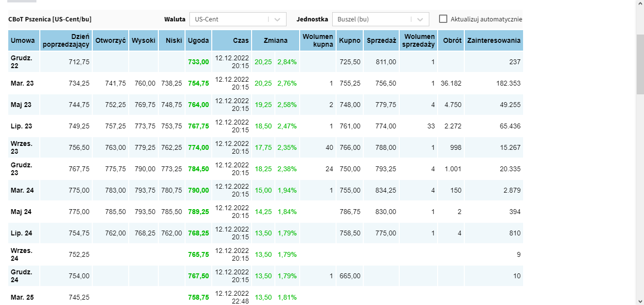Image resolution: width=644 pixels, height=305 pixels.
Task: Click the Waluta dropdown chevron arrow
Action: pos(277,19)
